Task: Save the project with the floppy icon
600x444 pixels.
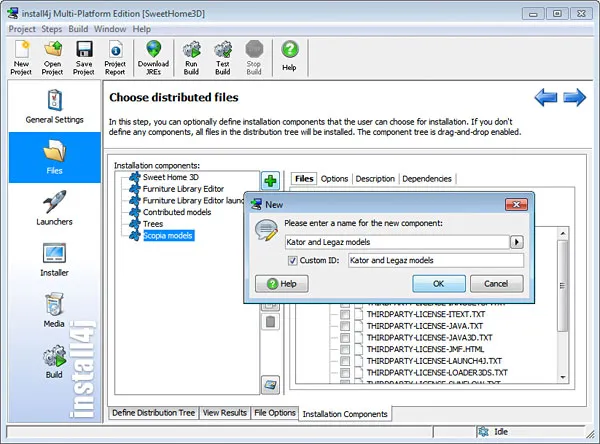Action: pos(84,58)
